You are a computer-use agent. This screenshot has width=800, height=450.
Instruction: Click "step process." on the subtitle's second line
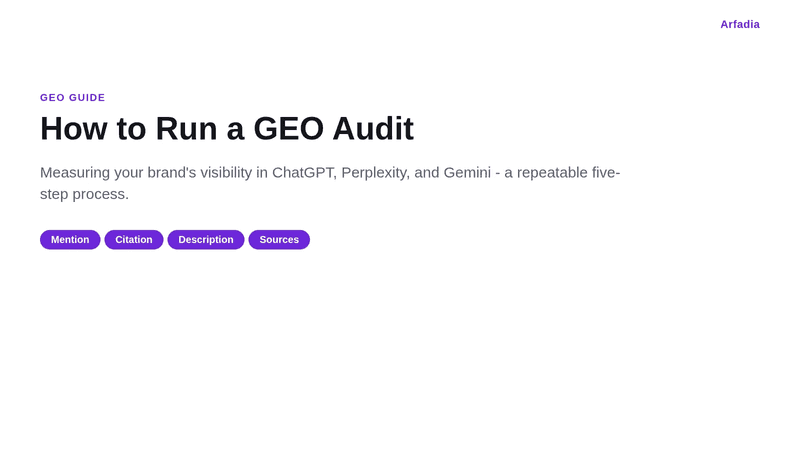pyautogui.click(x=84, y=194)
